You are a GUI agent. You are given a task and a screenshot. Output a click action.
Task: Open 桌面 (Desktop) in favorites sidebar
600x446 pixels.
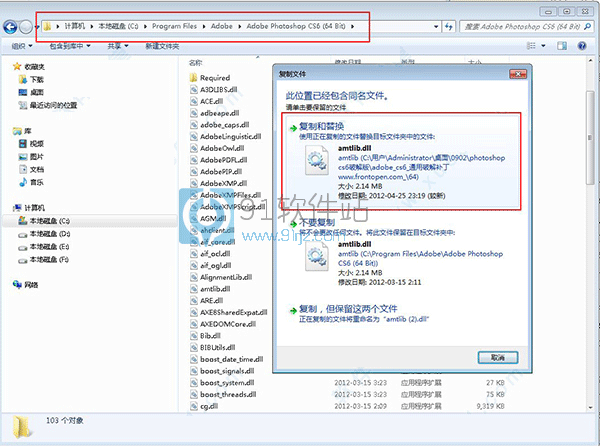pos(36,91)
